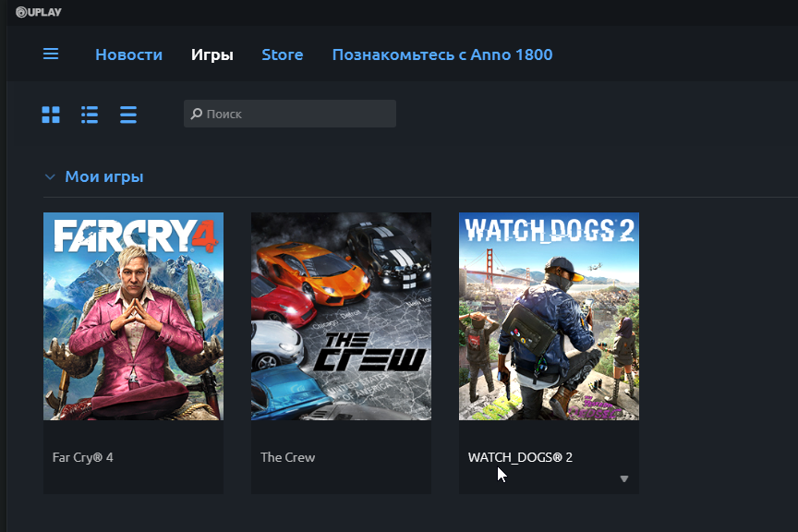This screenshot has height=532, width=798.
Task: Click the magnifier search icon
Action: coord(197,114)
